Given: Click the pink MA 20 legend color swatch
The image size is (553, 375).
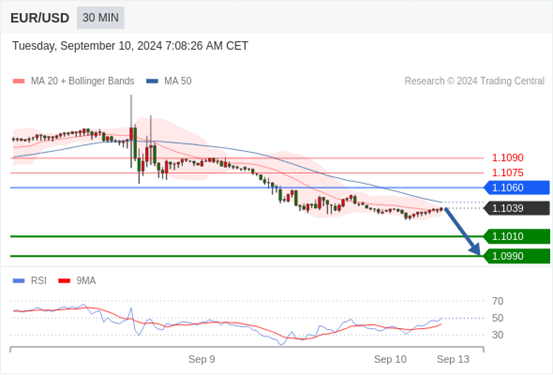Looking at the screenshot, I should point(19,81).
